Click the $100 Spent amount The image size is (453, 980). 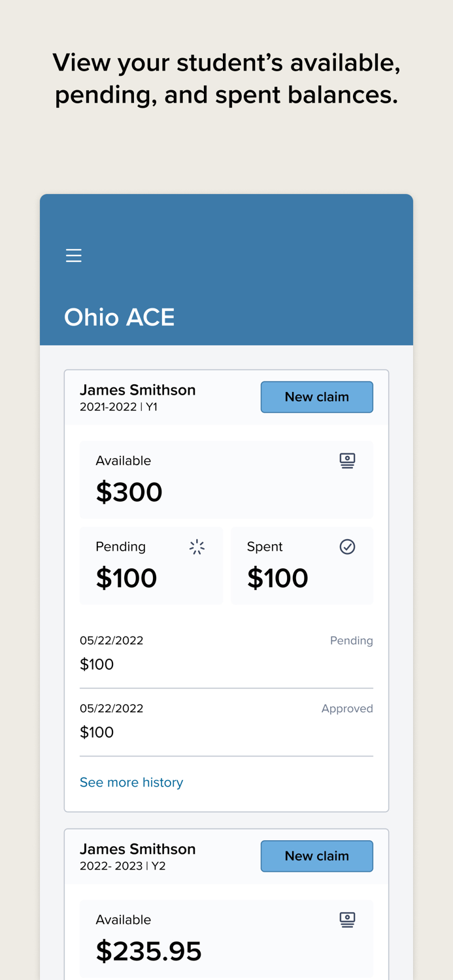278,578
